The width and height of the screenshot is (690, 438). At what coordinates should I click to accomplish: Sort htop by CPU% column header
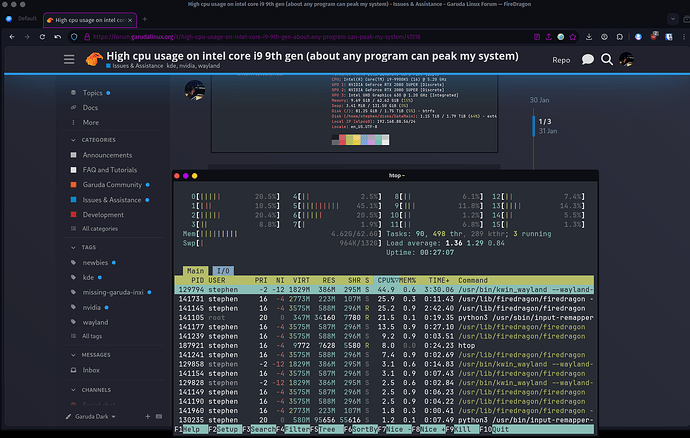tap(386, 280)
